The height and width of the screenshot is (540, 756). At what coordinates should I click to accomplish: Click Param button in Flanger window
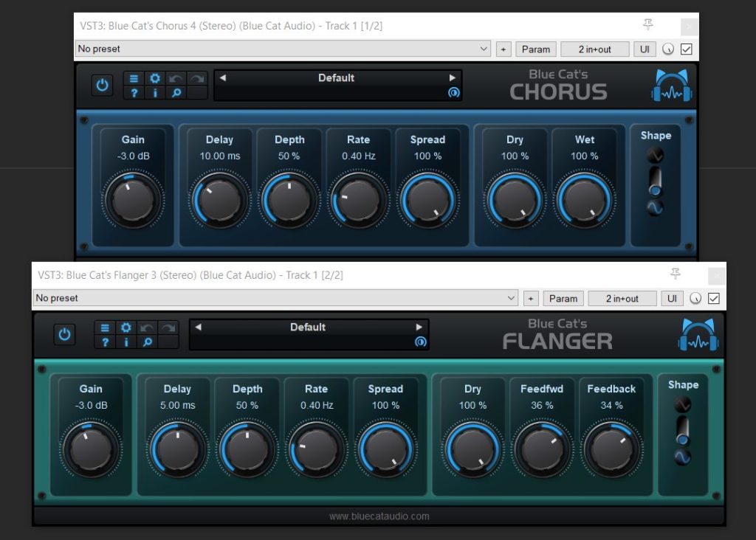[x=563, y=299]
